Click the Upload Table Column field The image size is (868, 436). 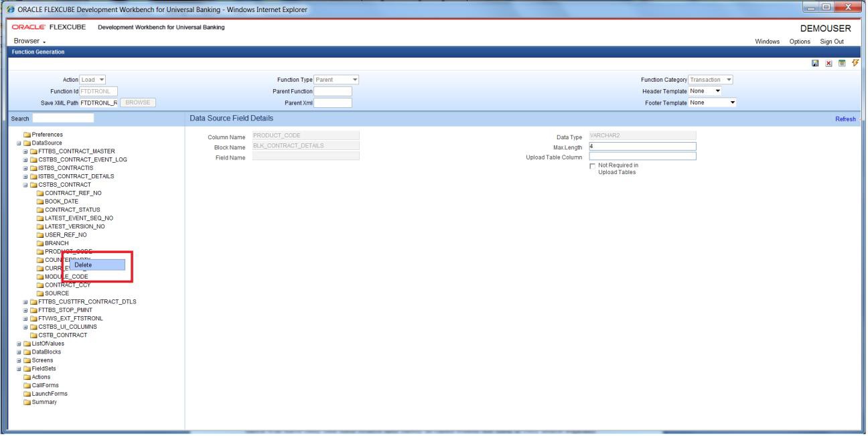click(642, 157)
